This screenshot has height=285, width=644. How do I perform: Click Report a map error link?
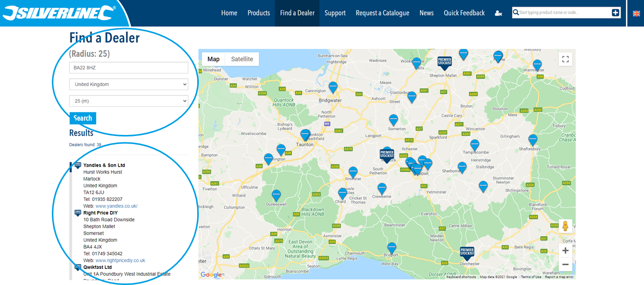pyautogui.click(x=559, y=277)
